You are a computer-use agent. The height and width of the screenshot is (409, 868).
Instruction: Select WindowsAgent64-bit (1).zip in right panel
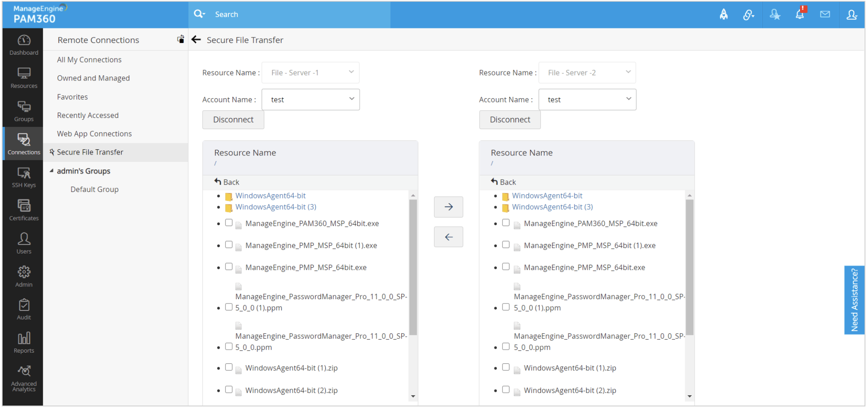(506, 367)
